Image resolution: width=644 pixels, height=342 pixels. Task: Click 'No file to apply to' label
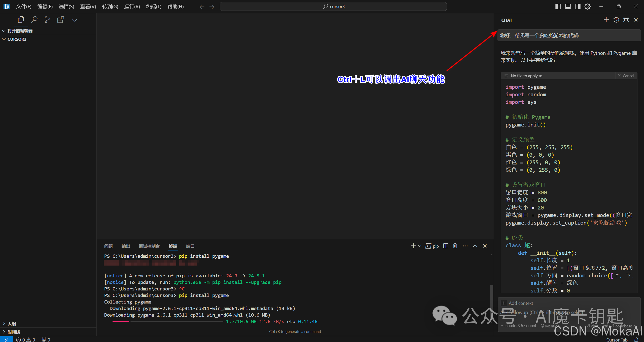pyautogui.click(x=526, y=76)
